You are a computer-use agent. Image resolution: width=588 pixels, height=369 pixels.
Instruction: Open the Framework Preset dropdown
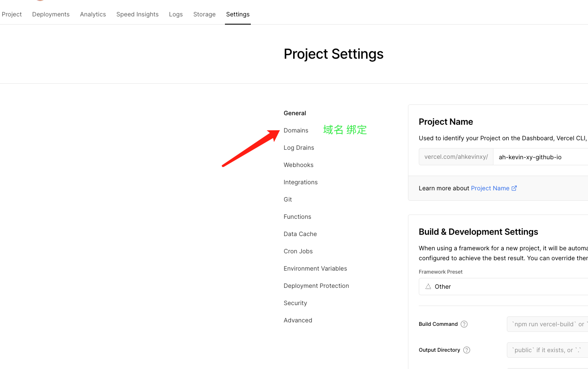[x=503, y=287]
